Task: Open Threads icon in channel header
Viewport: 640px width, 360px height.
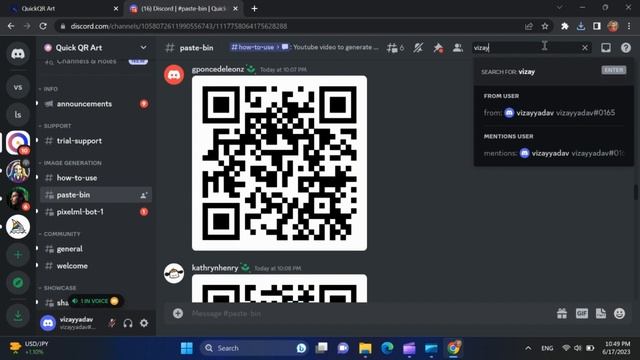Action: [395, 48]
